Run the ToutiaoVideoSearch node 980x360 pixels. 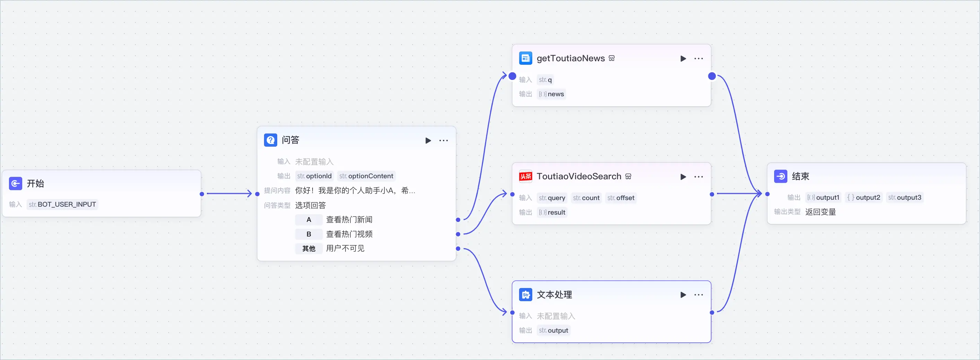(683, 177)
